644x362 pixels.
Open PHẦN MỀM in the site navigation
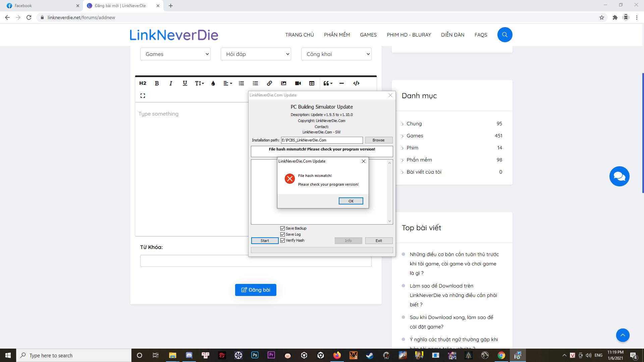337,35
